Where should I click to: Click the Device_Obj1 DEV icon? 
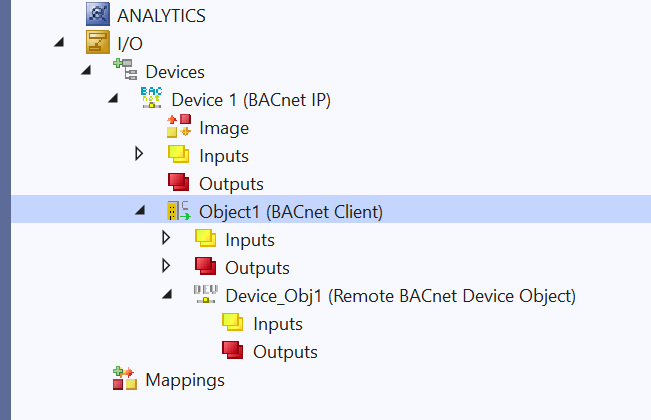point(206,294)
